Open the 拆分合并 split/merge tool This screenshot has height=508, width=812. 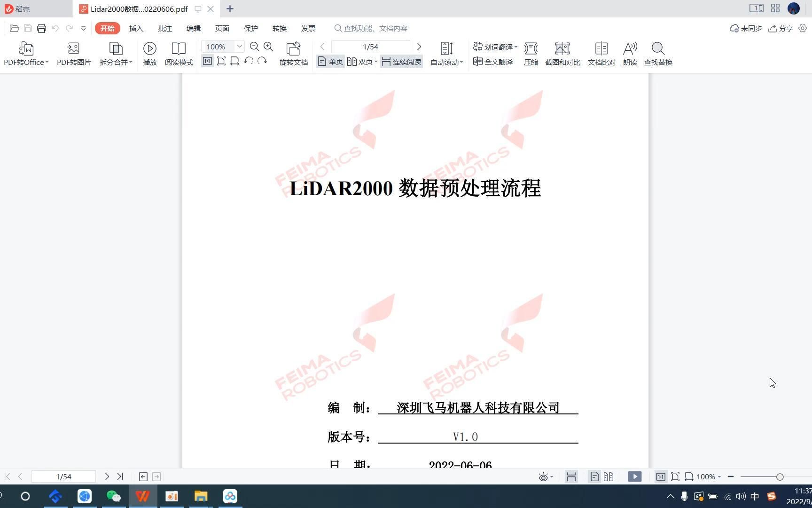(x=116, y=54)
